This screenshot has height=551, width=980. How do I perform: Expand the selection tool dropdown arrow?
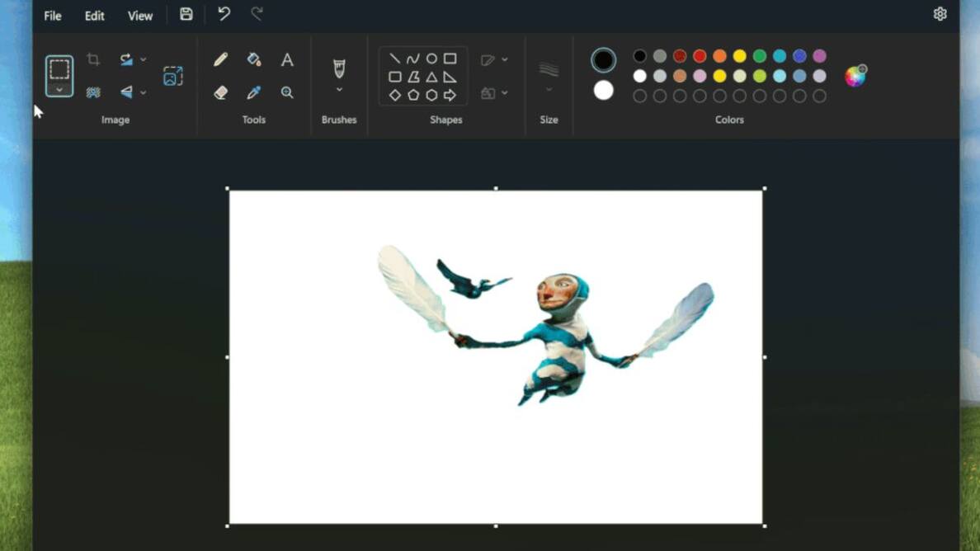pyautogui.click(x=59, y=90)
